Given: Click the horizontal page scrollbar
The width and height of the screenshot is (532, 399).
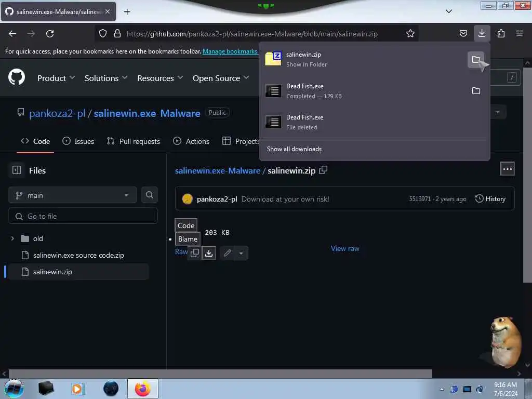Looking at the screenshot, I should click(x=220, y=374).
